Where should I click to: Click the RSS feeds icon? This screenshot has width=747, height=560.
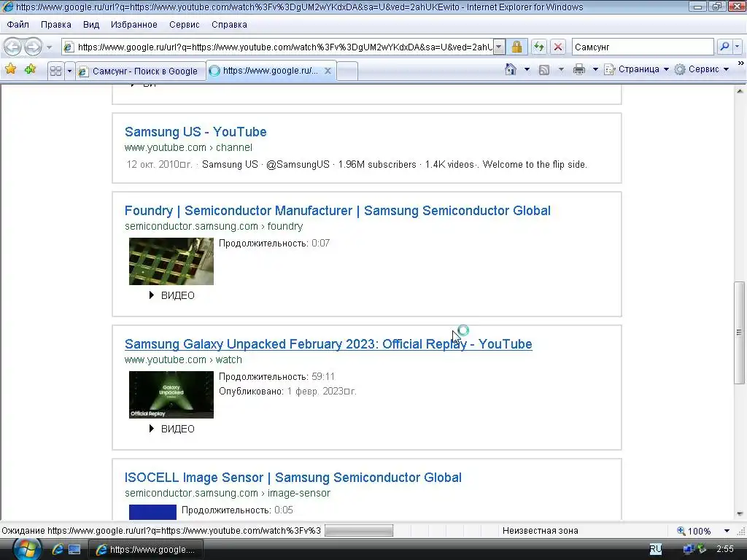click(544, 70)
